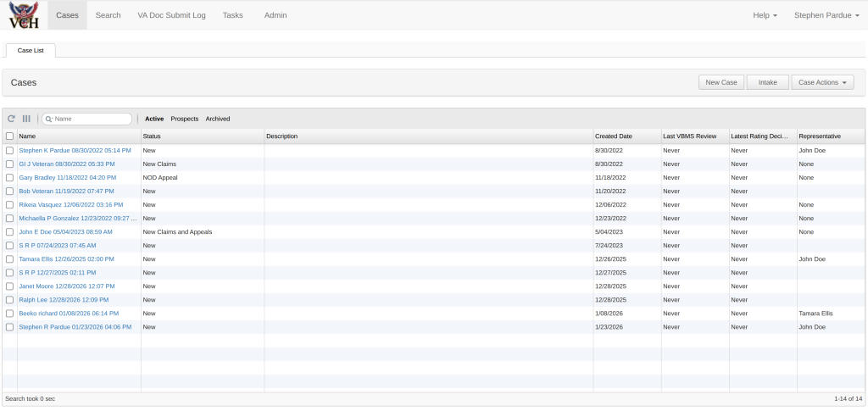Open the column chooser icon
868x411 pixels.
point(26,119)
